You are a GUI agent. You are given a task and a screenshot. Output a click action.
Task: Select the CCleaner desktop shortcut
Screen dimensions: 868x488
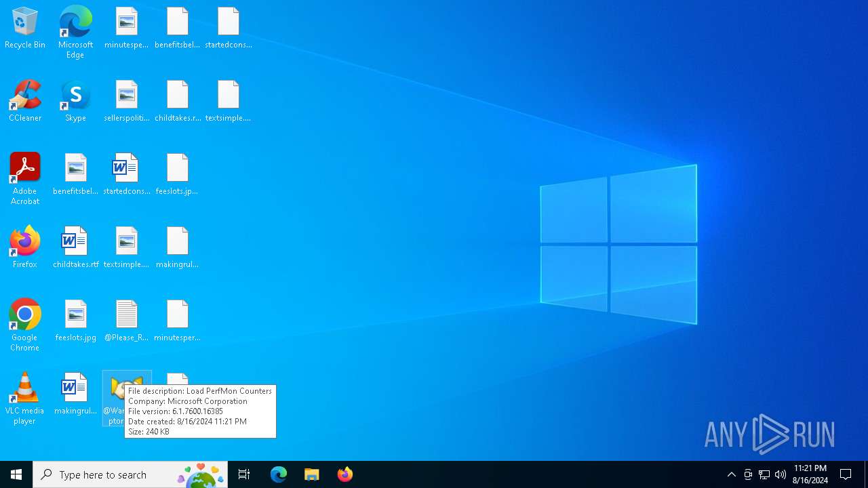(25, 102)
